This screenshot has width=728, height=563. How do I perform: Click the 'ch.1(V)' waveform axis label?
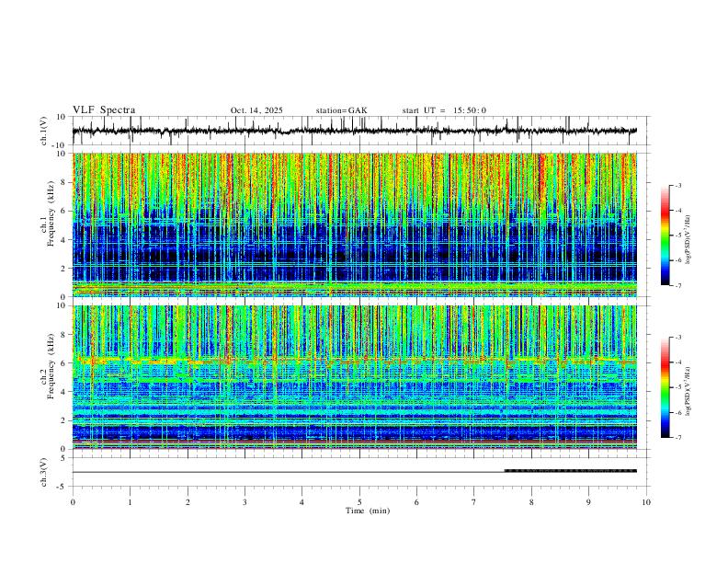[44, 131]
